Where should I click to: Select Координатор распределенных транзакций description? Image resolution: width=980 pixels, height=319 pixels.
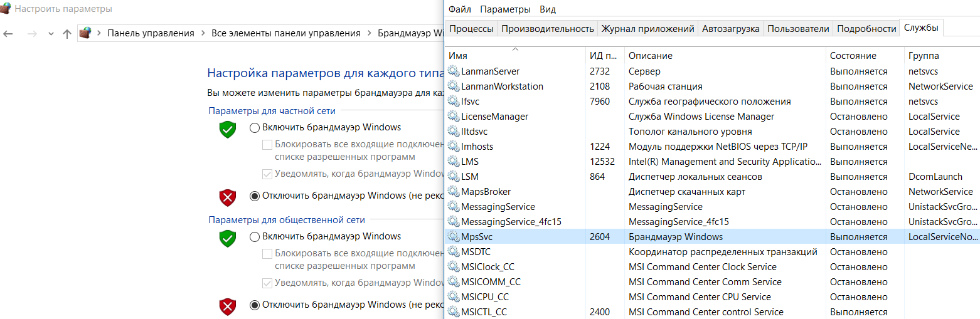pos(723,252)
